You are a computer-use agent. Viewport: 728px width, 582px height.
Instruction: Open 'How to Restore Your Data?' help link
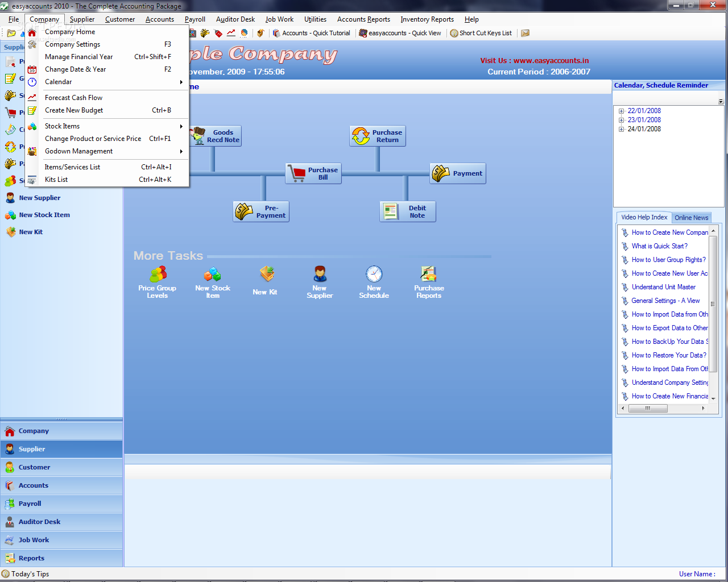[x=669, y=355]
